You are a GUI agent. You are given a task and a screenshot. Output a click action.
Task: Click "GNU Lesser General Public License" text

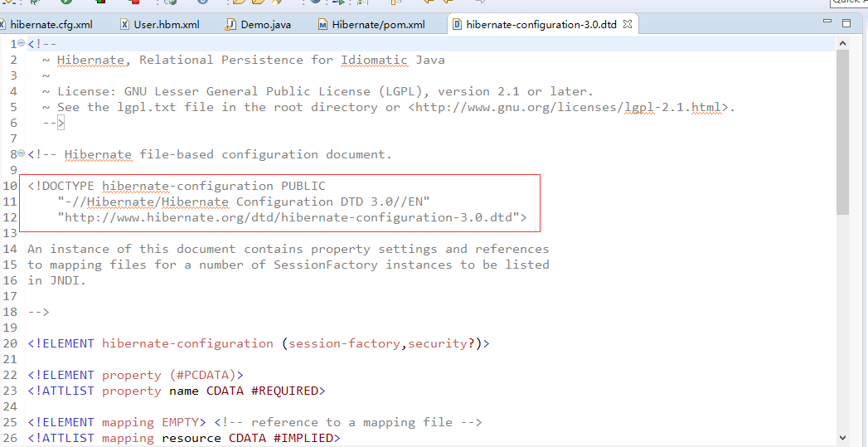(x=247, y=91)
